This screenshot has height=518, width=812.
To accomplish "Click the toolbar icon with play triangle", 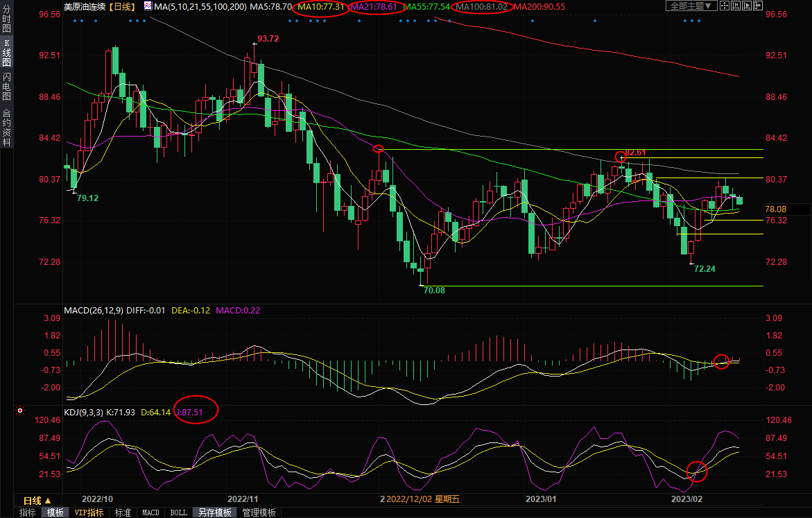I will [746, 6].
